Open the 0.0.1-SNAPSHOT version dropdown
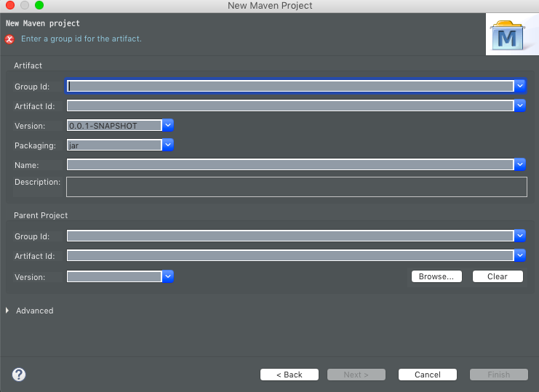The width and height of the screenshot is (539, 392). tap(168, 125)
